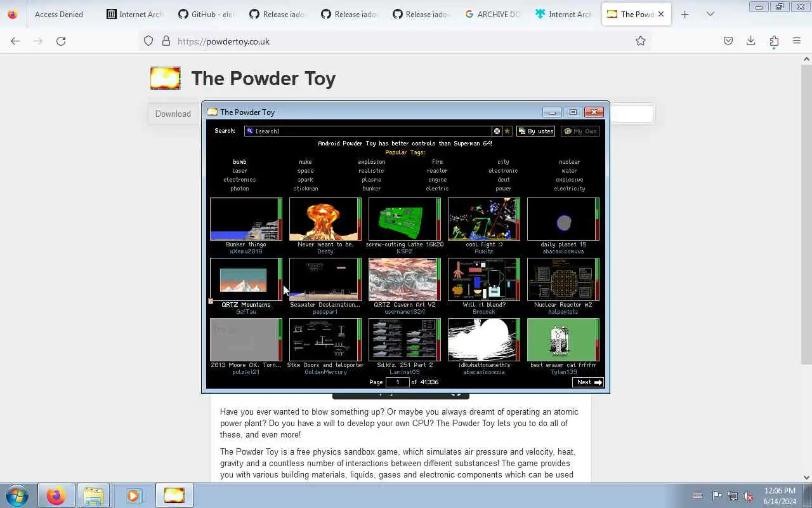Screen dimensions: 812x508
Task: Show site security shield information
Action: tap(148, 41)
